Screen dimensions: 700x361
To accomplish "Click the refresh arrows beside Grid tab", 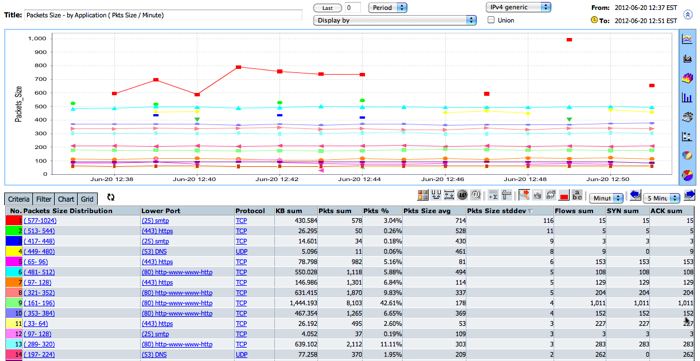I will (111, 197).
